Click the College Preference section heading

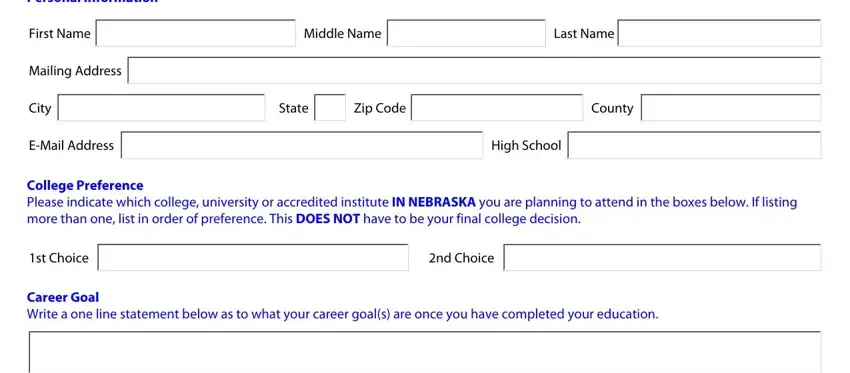pyautogui.click(x=85, y=185)
